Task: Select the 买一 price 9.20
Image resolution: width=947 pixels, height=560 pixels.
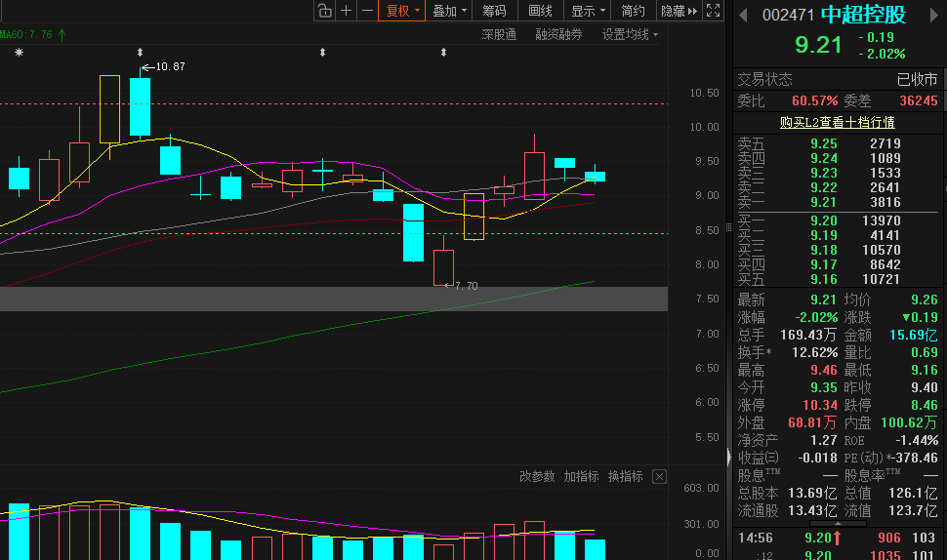Action: click(824, 220)
